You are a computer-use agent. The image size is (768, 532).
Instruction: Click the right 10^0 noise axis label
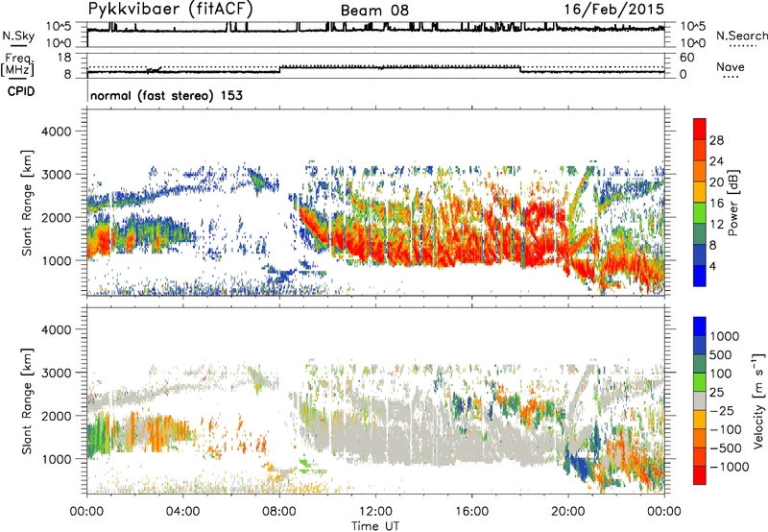point(692,43)
